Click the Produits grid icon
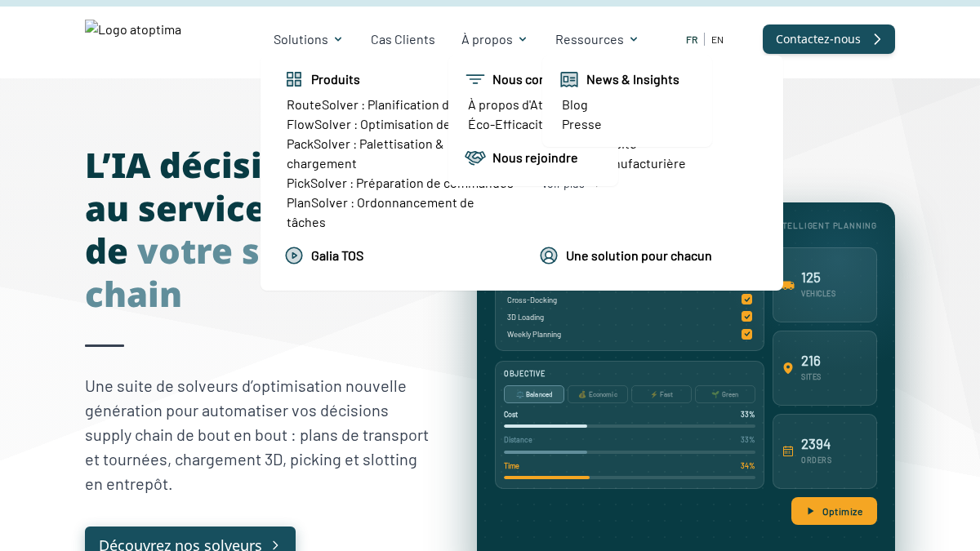This screenshot has width=980, height=551. pyautogui.click(x=294, y=79)
